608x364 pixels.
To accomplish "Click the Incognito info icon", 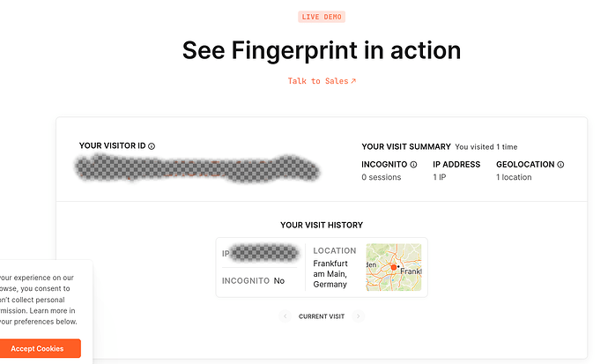I will (413, 165).
